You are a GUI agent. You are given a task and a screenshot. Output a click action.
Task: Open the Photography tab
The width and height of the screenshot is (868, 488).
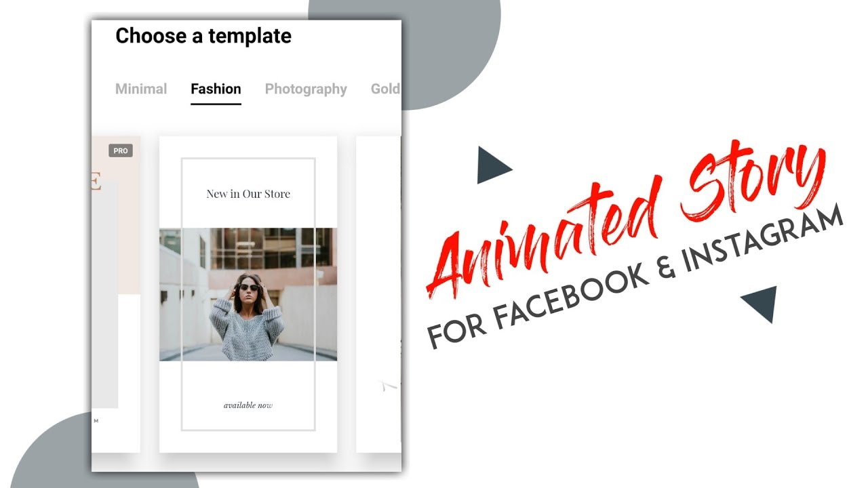tap(306, 89)
